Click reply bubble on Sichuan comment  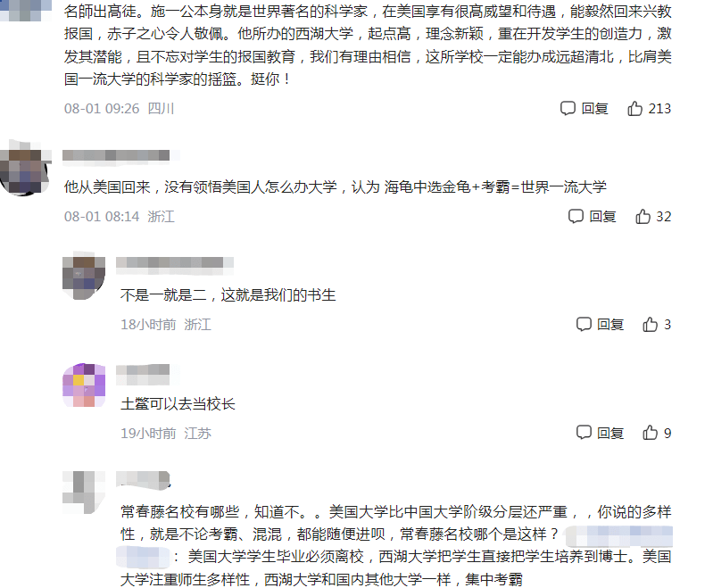[568, 108]
